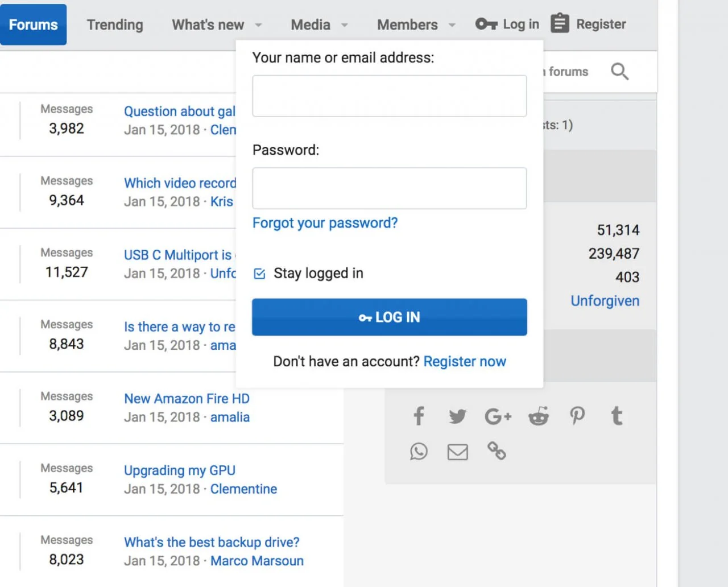Share by email envelope icon
The image size is (728, 587).
coord(457,452)
